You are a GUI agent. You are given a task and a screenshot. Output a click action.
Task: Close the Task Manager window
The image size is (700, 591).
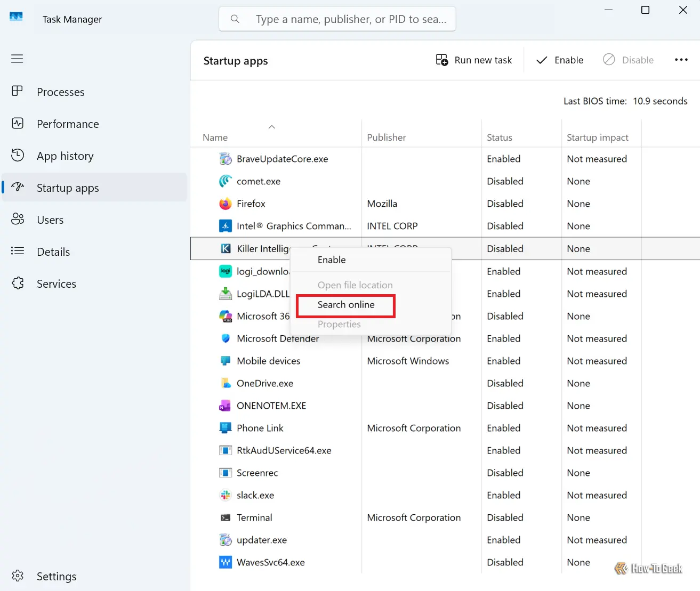683,10
